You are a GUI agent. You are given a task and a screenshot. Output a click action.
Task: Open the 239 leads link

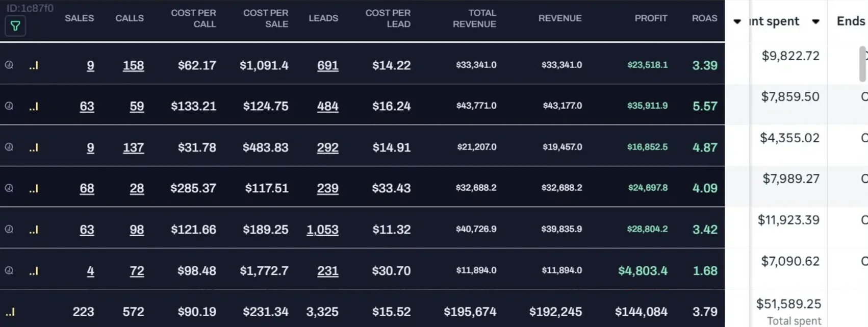pyautogui.click(x=327, y=188)
